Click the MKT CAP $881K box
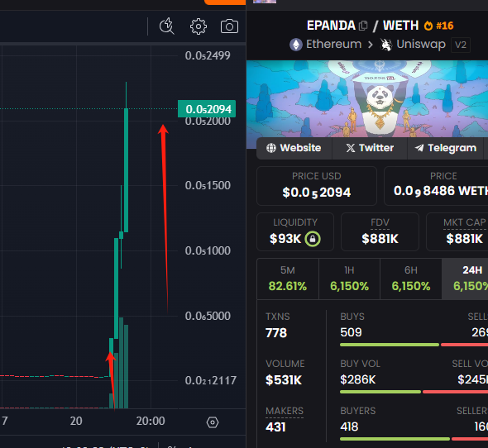This screenshot has width=488, height=448. 457,231
